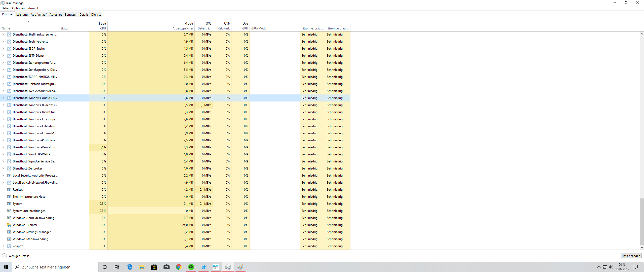
Task: Click the gear icon beside Diensthost: Zeitbroker
Action: [x=9, y=168]
